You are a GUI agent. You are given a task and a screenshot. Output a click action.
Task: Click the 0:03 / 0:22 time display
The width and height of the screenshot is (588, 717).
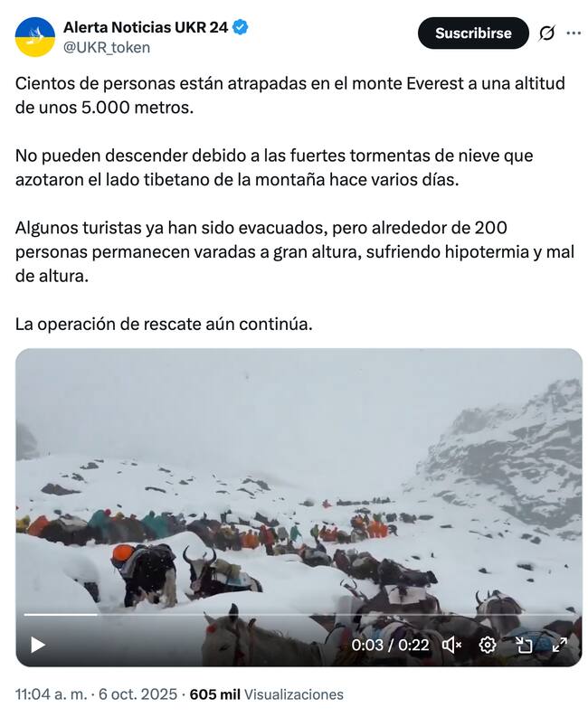[x=390, y=645]
